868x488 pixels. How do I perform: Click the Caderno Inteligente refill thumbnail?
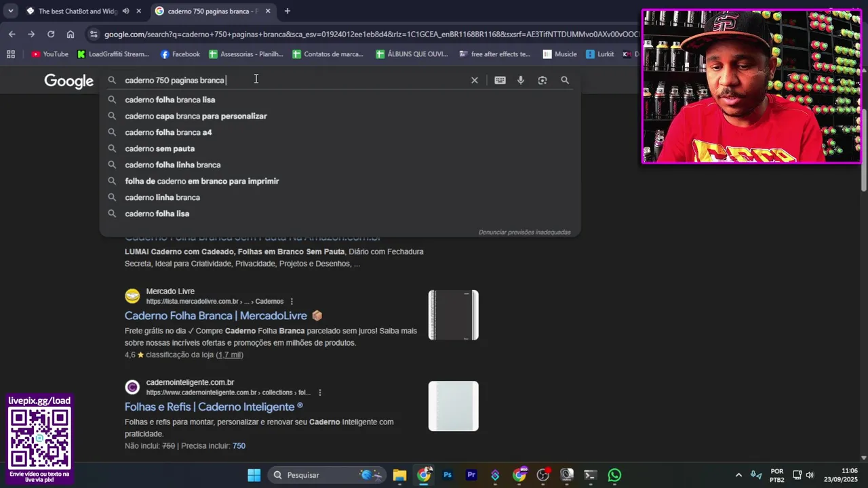pos(454,406)
